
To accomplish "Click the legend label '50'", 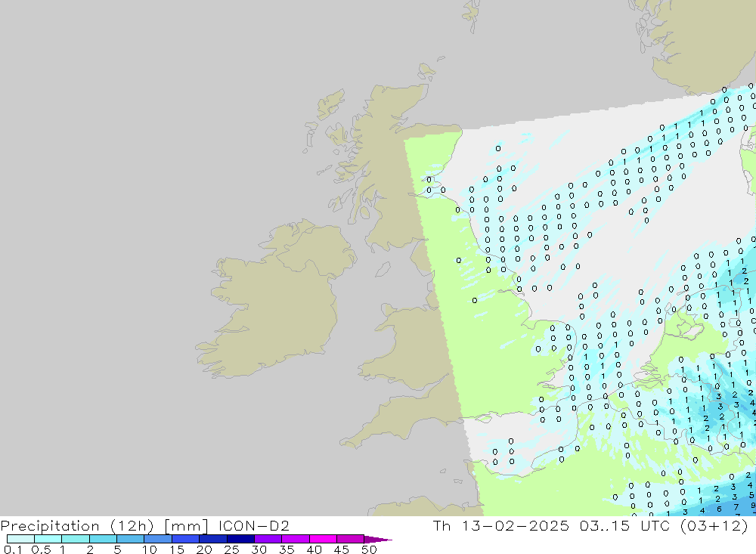I will tap(370, 549).
